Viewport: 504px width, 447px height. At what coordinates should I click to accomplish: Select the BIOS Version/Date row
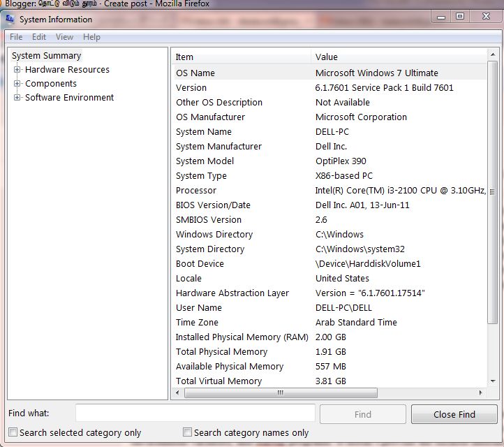(329, 205)
